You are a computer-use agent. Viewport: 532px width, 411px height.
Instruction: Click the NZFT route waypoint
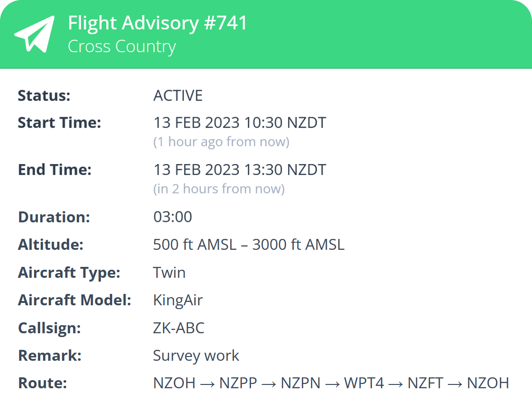[x=425, y=384]
